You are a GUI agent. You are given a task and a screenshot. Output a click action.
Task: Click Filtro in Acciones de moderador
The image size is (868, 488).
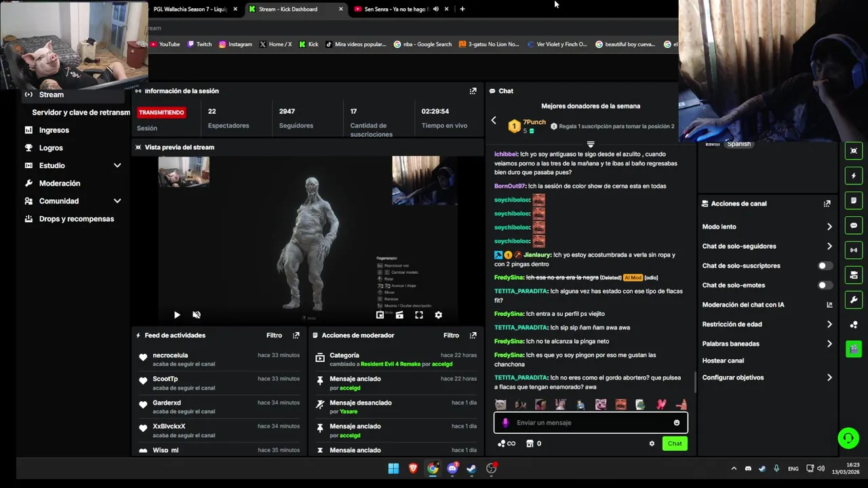point(451,335)
